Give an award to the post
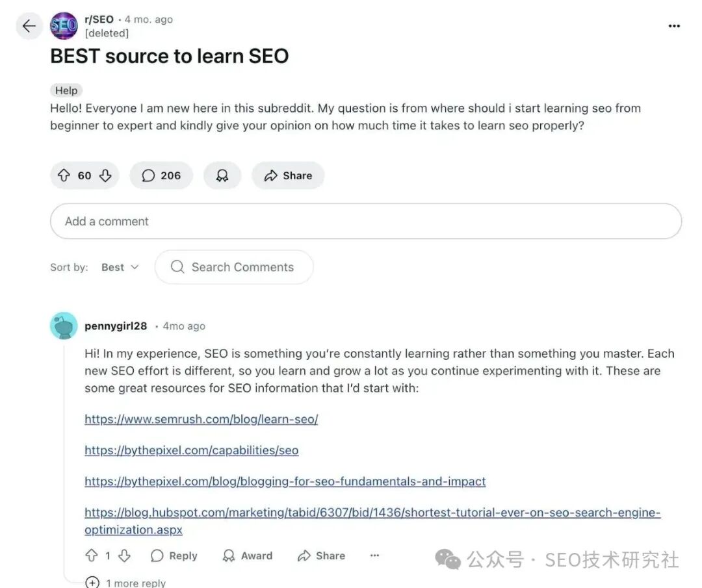This screenshot has height=588, width=702. pos(222,175)
